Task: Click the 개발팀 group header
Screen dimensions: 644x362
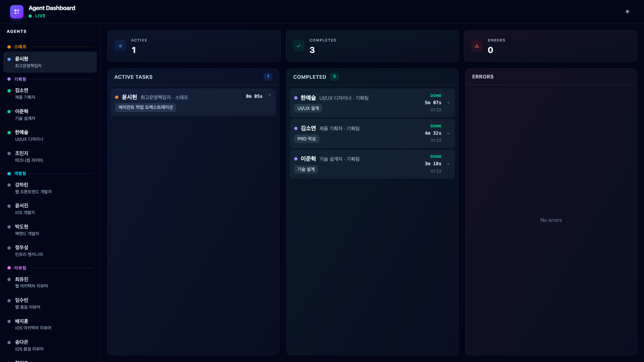Action: (x=20, y=173)
